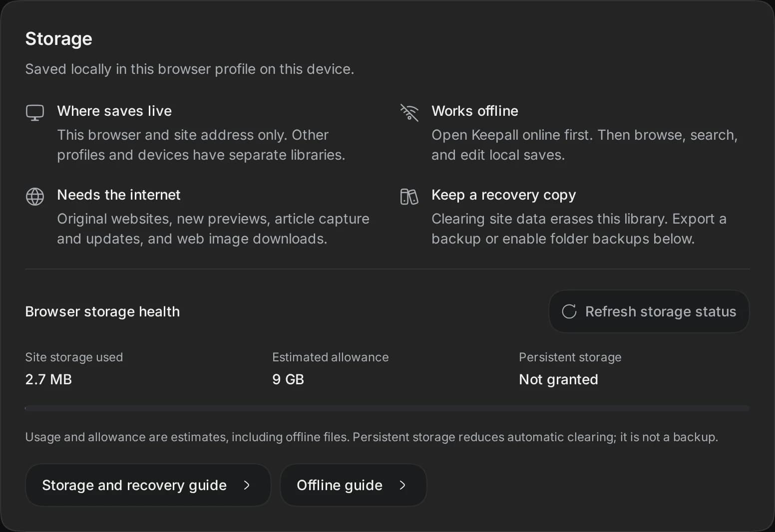Viewport: 775px width, 532px height.
Task: Select the 'Works offline' title
Action: (475, 111)
